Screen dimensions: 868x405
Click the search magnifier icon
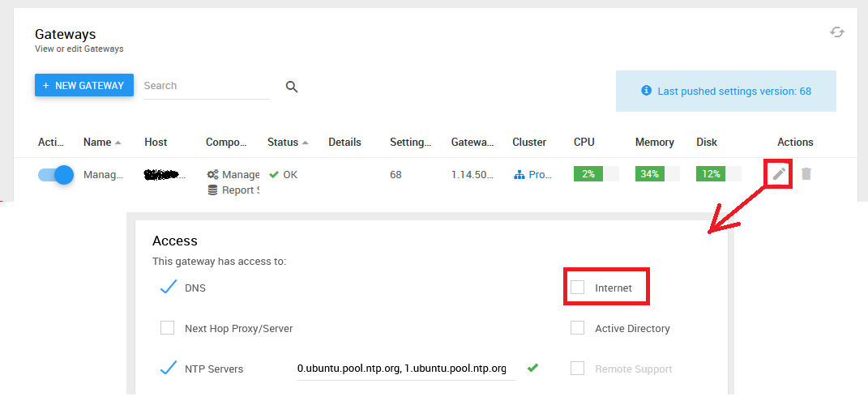pos(292,87)
